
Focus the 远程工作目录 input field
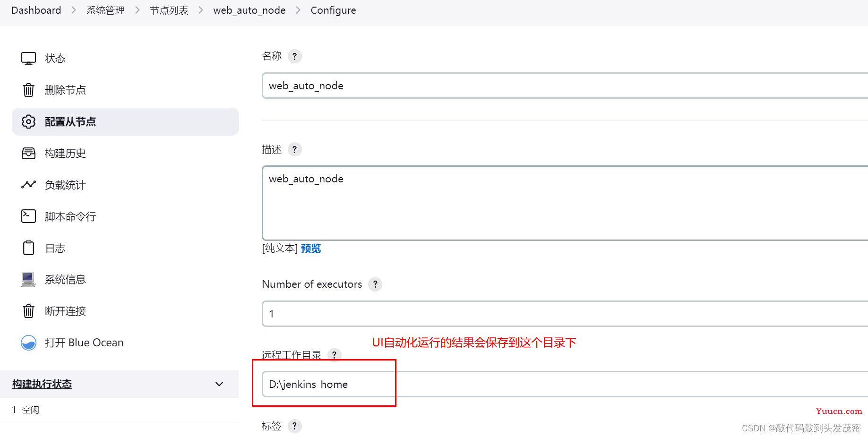click(x=565, y=384)
